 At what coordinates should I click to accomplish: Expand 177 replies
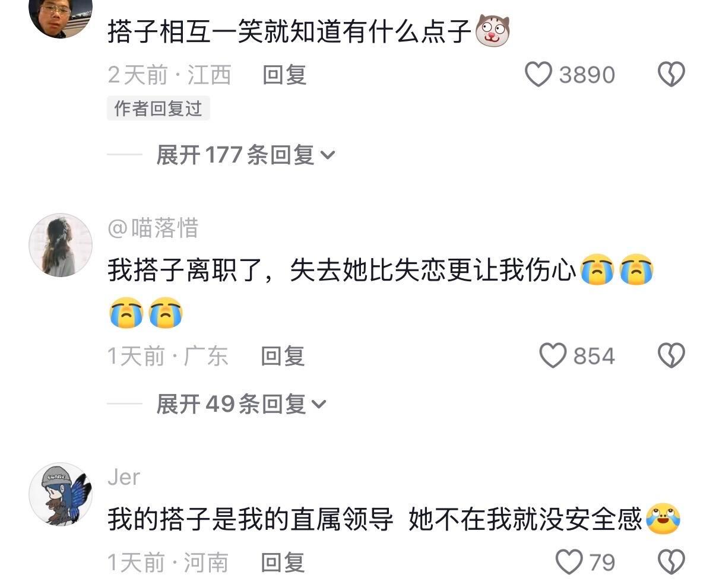(x=246, y=155)
